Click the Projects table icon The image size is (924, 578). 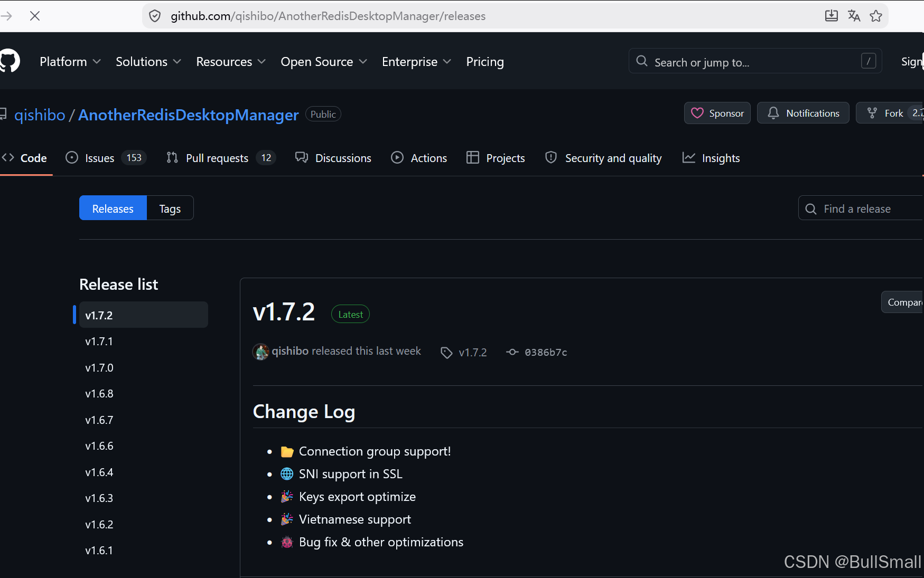click(473, 158)
